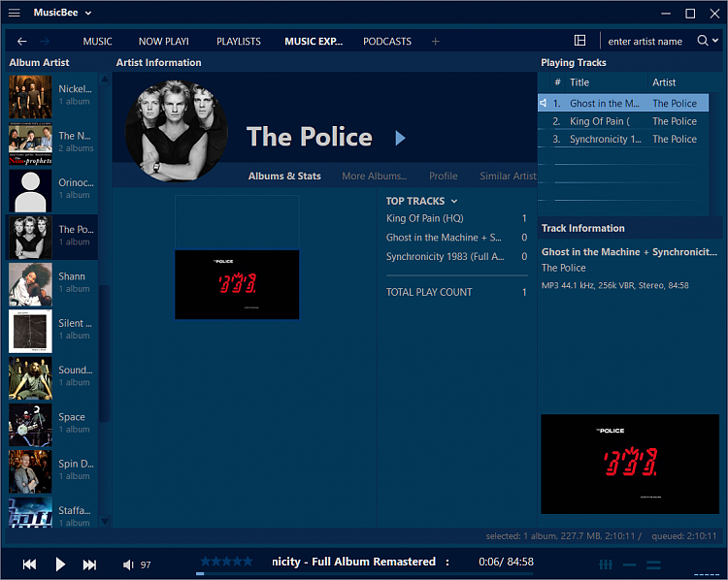Play The Police with blue arrow
The image size is (728, 580).
[400, 138]
